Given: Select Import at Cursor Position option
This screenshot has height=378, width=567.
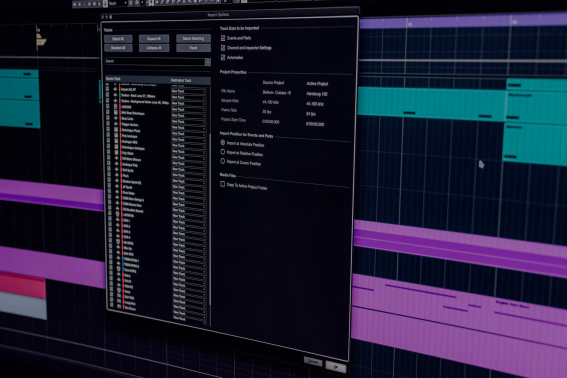Looking at the screenshot, I should [x=223, y=161].
